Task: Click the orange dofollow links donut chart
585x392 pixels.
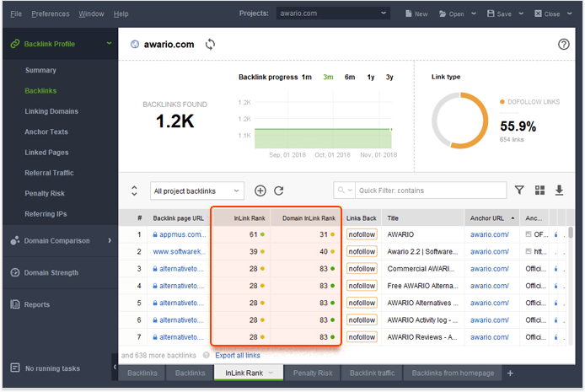Action: (460, 121)
